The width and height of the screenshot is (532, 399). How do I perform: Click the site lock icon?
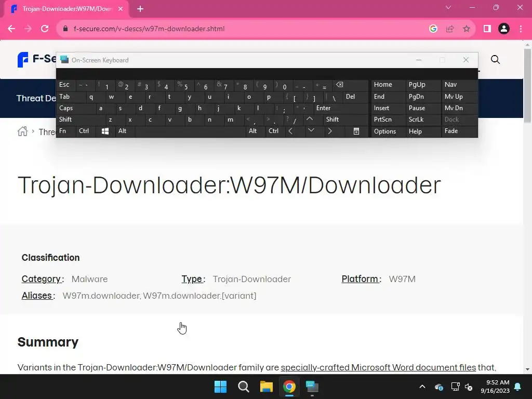(x=65, y=29)
